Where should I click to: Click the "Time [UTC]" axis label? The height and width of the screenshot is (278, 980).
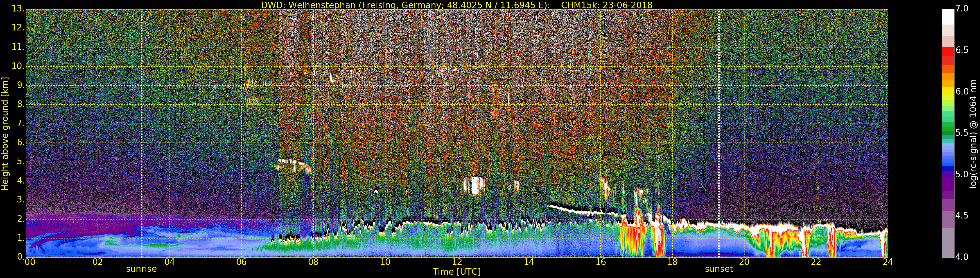coord(457,272)
